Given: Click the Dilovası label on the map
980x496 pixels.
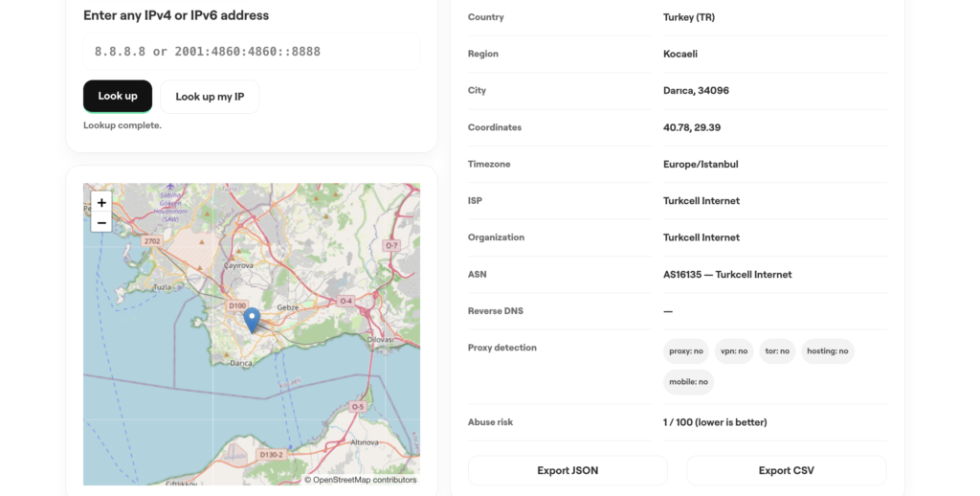Looking at the screenshot, I should 380,340.
